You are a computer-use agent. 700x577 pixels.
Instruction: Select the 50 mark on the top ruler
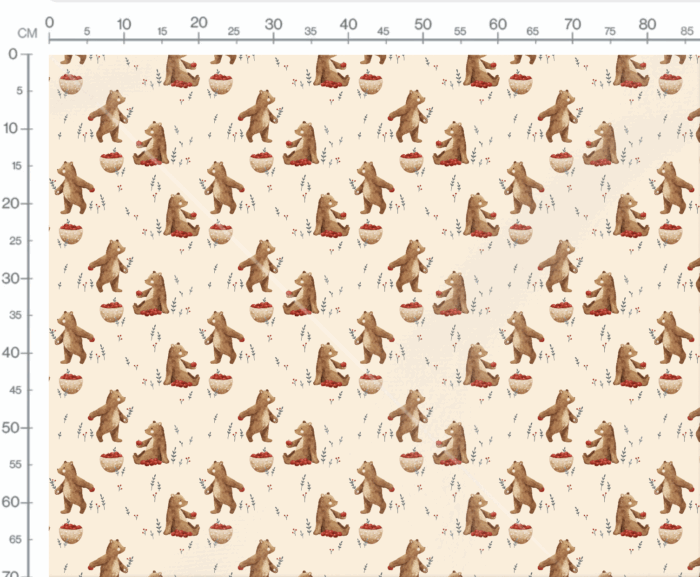coord(423,24)
